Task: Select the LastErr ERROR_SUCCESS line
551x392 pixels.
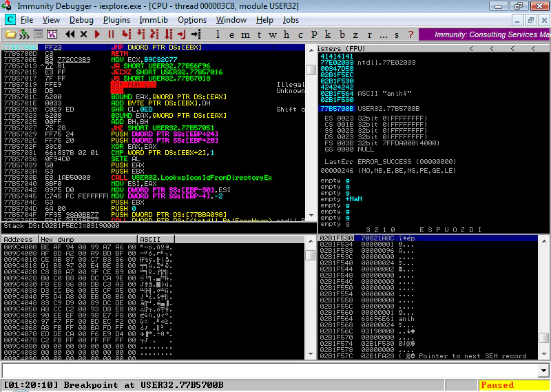Action: click(x=390, y=162)
